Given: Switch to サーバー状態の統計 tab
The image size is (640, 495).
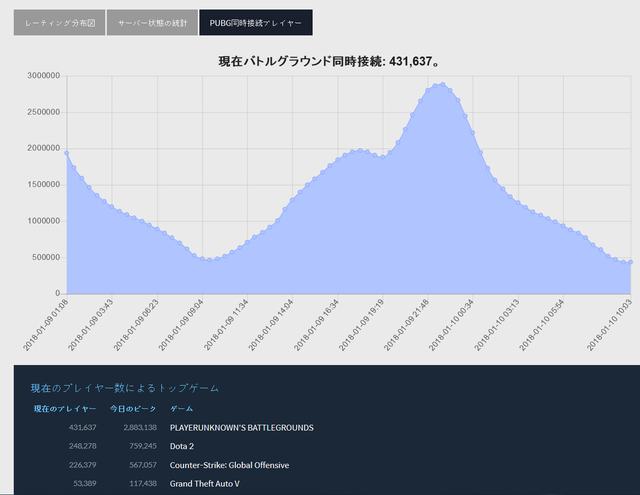Looking at the screenshot, I should coord(152,23).
